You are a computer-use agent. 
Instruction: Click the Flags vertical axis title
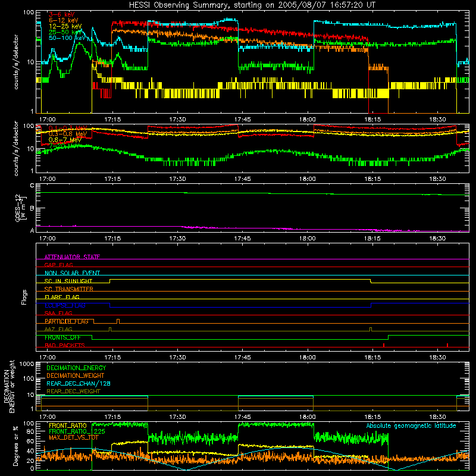pos(24,297)
